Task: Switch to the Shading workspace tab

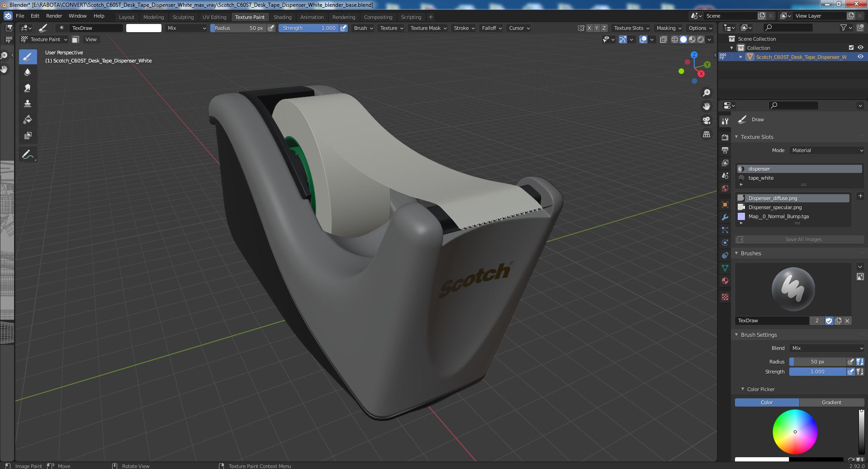Action: pyautogui.click(x=282, y=17)
